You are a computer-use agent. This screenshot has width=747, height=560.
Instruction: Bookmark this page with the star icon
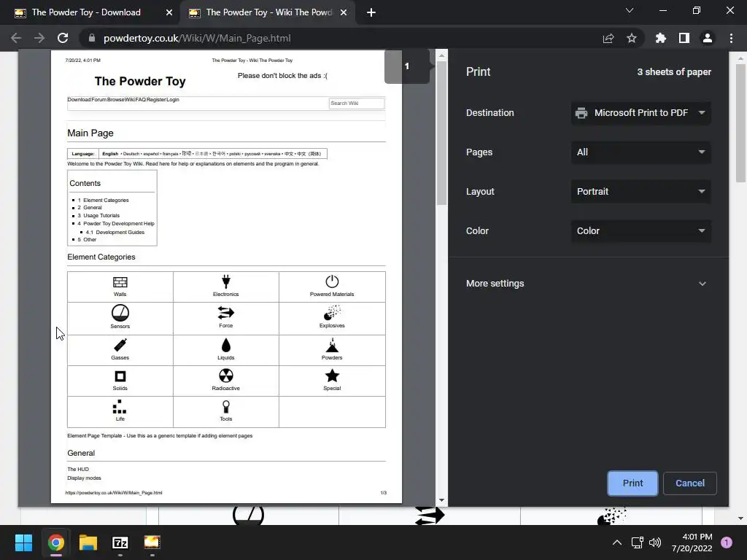pos(632,38)
